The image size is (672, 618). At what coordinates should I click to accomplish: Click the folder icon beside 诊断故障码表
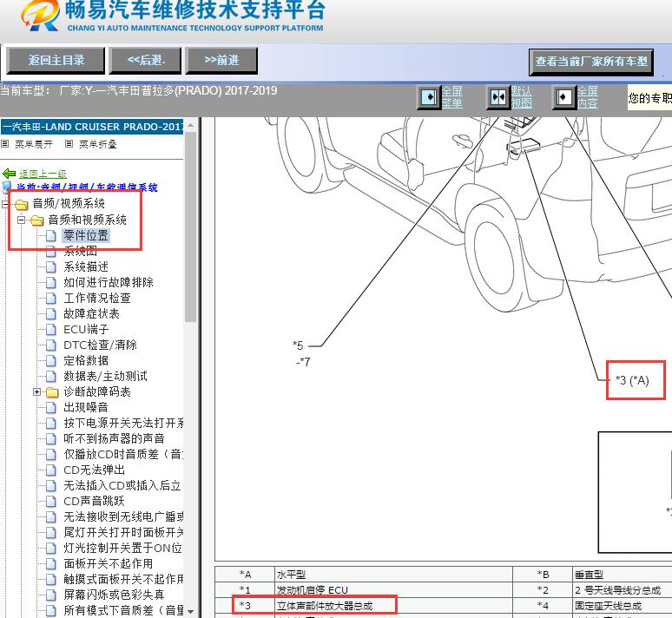(x=52, y=392)
